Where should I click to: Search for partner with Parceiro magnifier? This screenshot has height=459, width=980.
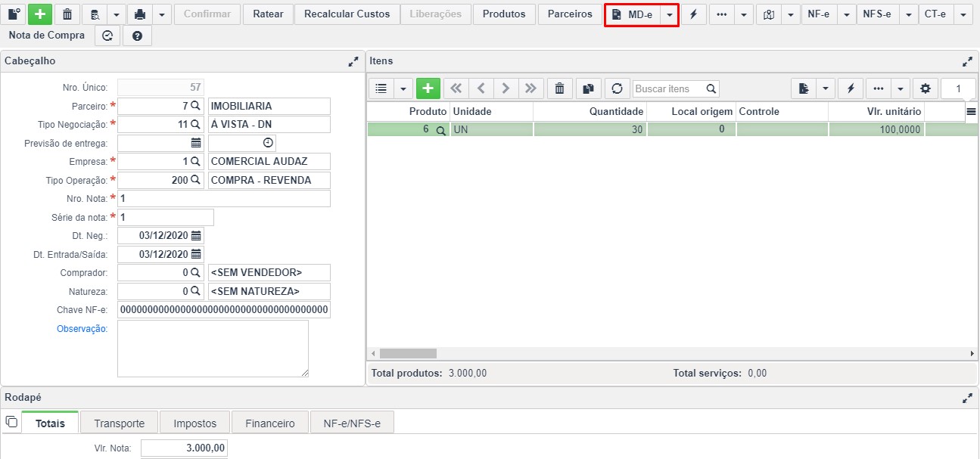tap(195, 106)
